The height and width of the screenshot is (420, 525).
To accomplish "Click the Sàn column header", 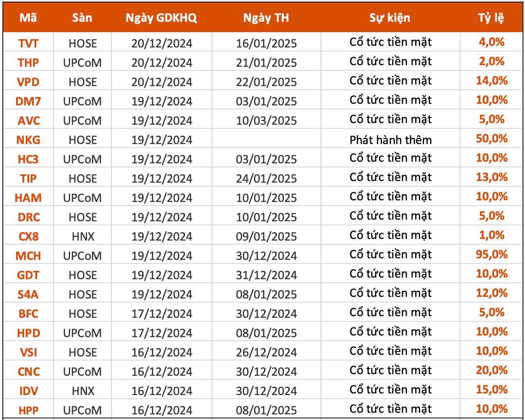I will [82, 18].
